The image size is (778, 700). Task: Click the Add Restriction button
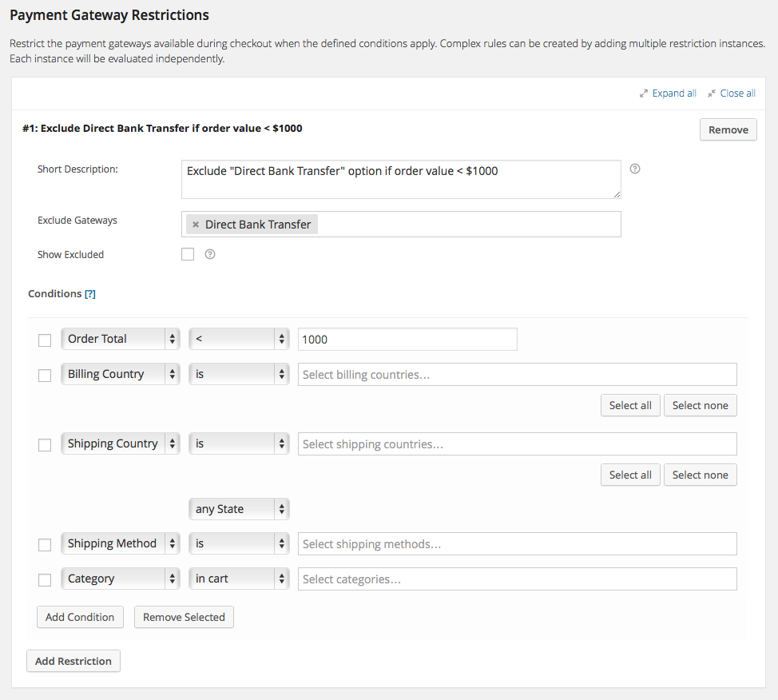tap(73, 661)
